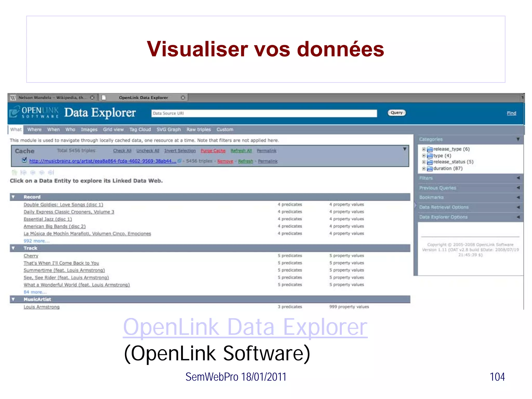The height and width of the screenshot is (399, 532).
Task: Focus the Data Source URI field
Action: tap(264, 113)
